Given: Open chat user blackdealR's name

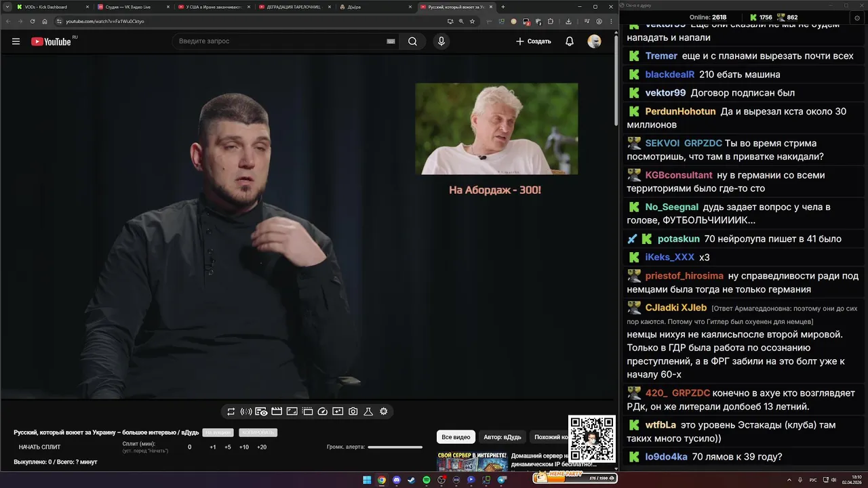Looking at the screenshot, I should 670,75.
